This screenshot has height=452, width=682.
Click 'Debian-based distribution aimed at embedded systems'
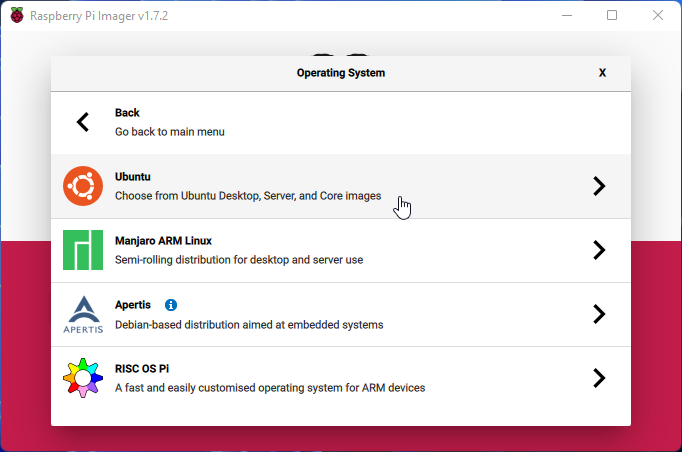coord(249,325)
